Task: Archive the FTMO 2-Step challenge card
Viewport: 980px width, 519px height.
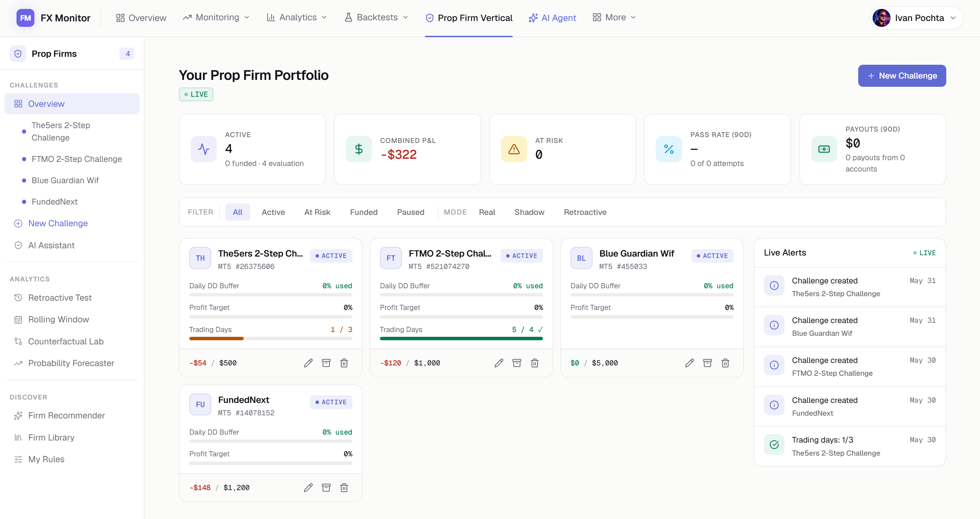Action: [516, 363]
